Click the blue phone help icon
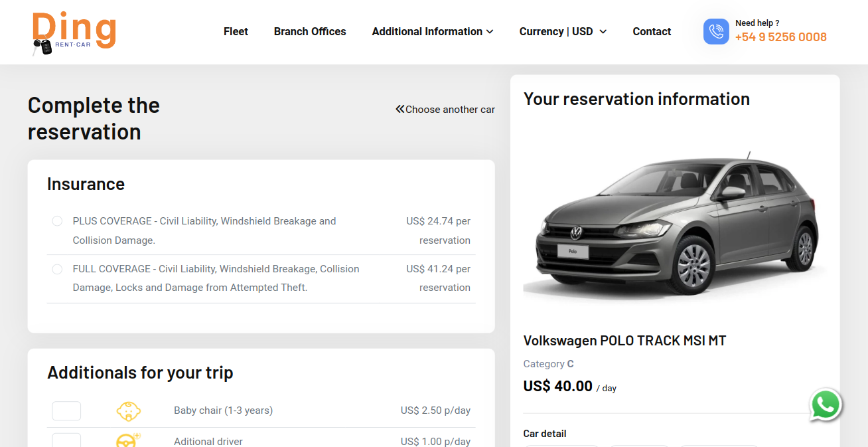The image size is (868, 447). tap(716, 31)
